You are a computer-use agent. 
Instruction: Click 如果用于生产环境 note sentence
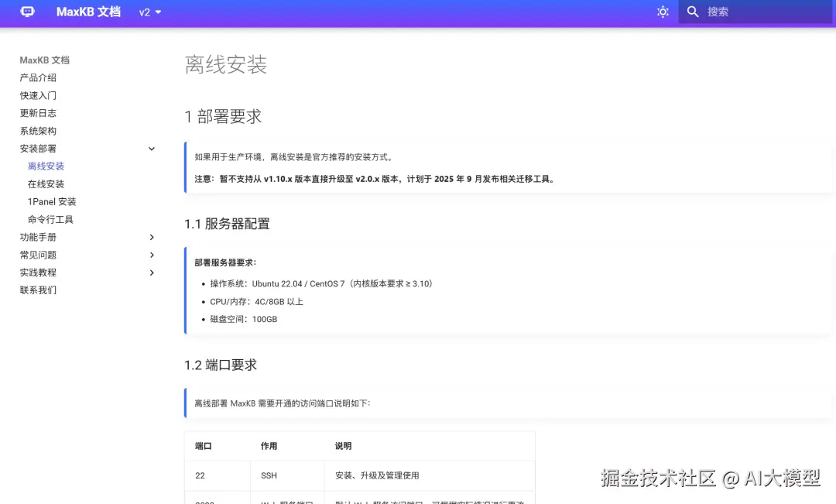[295, 157]
